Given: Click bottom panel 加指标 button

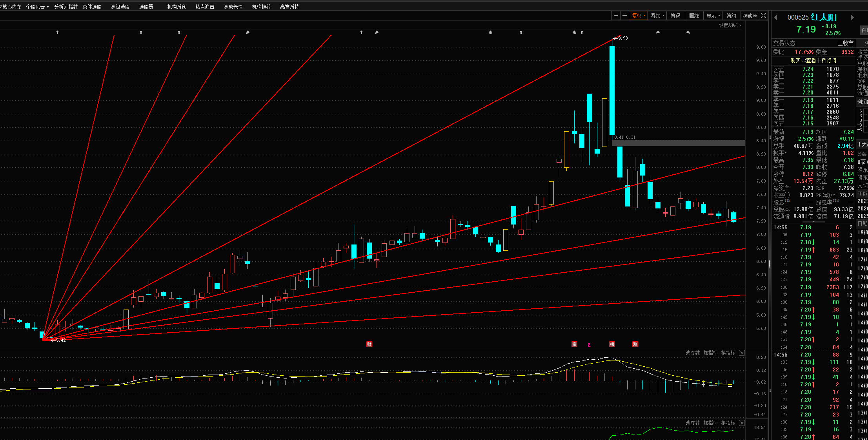Looking at the screenshot, I should [x=710, y=423].
